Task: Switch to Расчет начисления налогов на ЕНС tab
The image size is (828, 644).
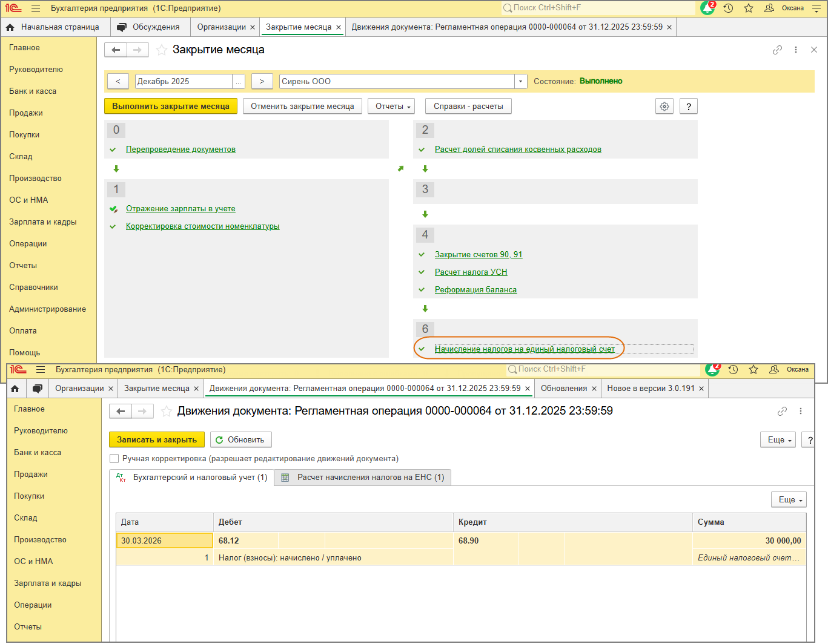Action: (363, 478)
